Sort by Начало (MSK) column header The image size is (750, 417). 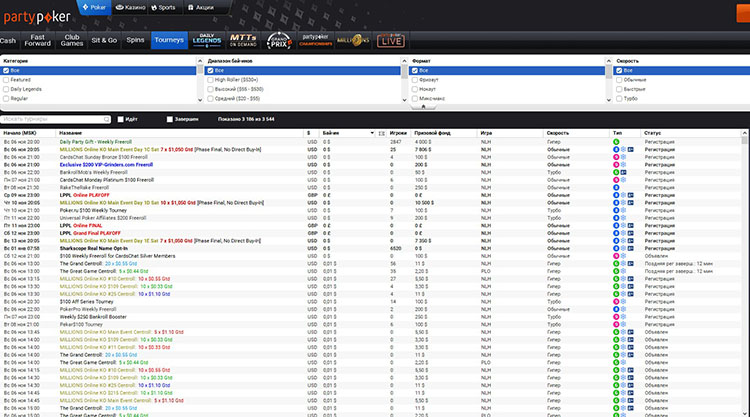click(28, 133)
